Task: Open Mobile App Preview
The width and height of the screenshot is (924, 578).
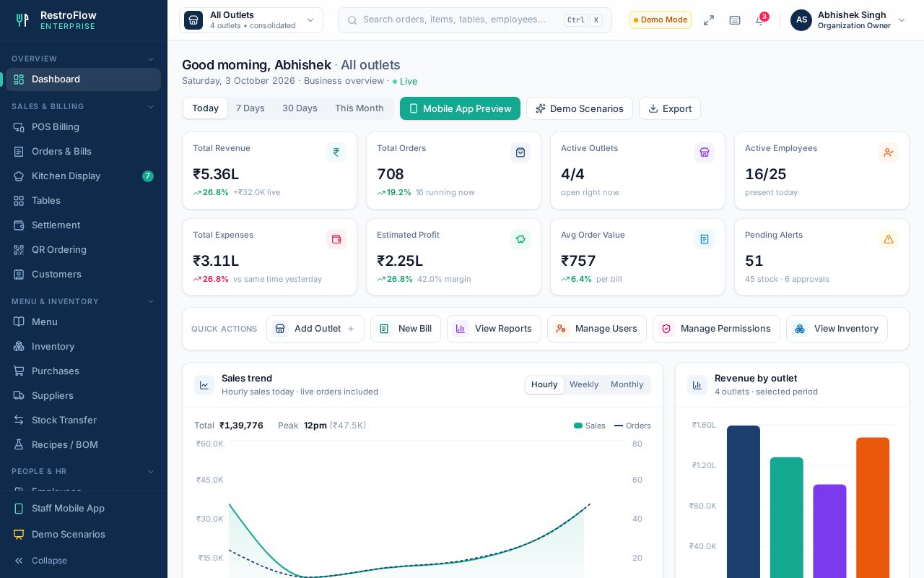Action: (460, 108)
